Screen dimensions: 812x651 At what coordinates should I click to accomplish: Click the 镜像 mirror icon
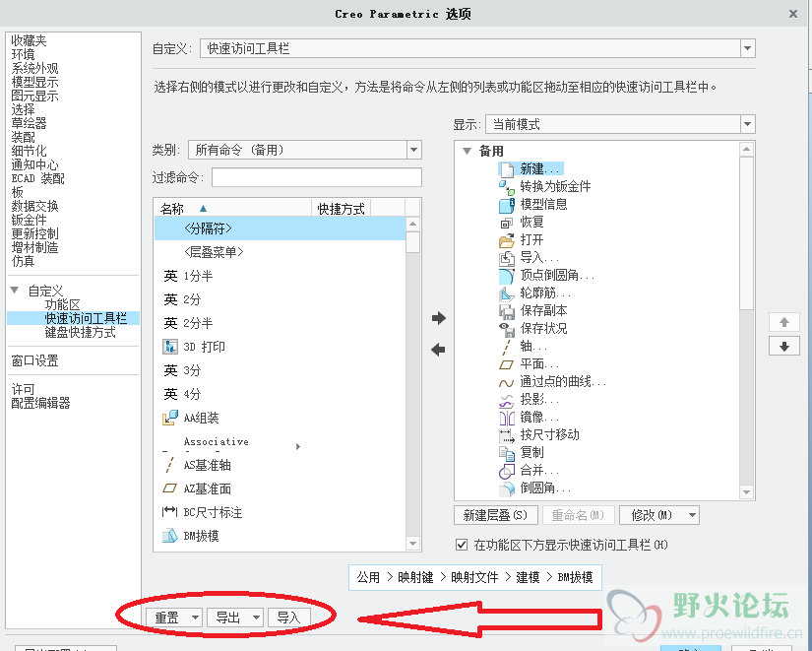507,418
